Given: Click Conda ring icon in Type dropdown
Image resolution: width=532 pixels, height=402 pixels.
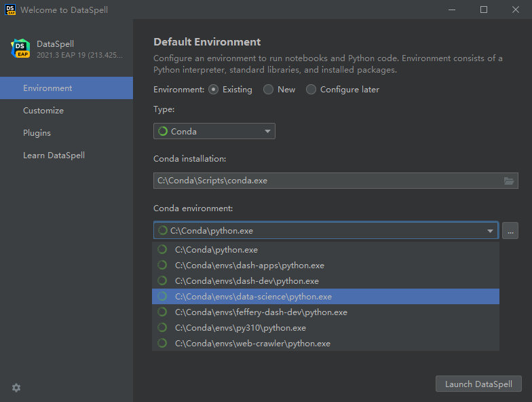Looking at the screenshot, I should pyautogui.click(x=163, y=131).
